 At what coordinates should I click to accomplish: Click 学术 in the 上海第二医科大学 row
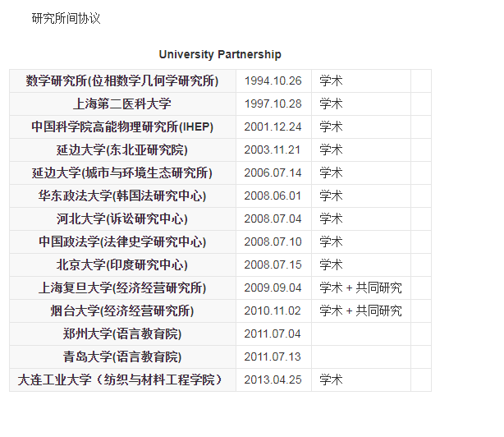331,103
